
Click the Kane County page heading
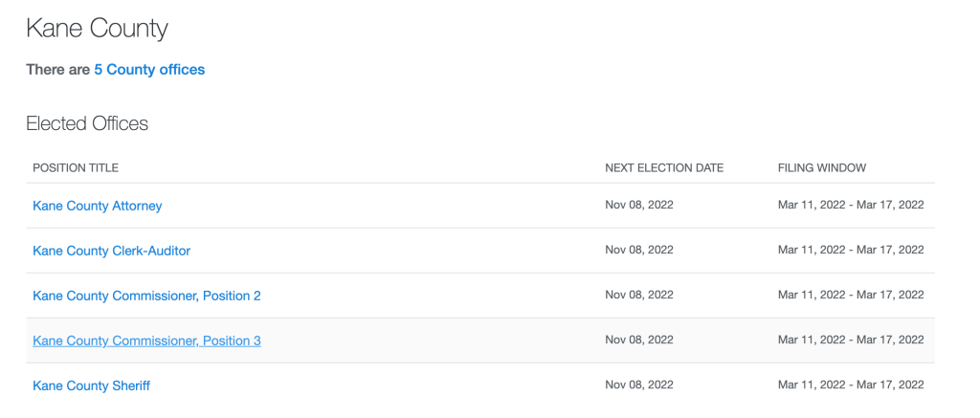point(97,29)
